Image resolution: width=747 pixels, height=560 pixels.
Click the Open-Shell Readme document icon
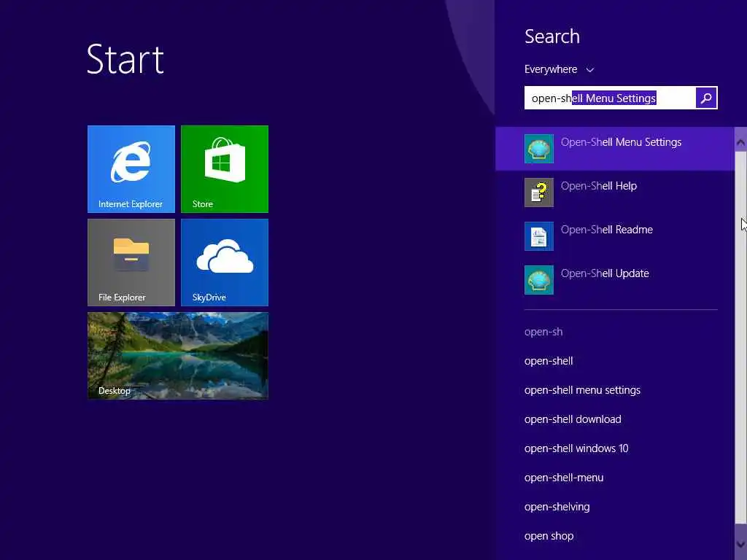click(539, 236)
